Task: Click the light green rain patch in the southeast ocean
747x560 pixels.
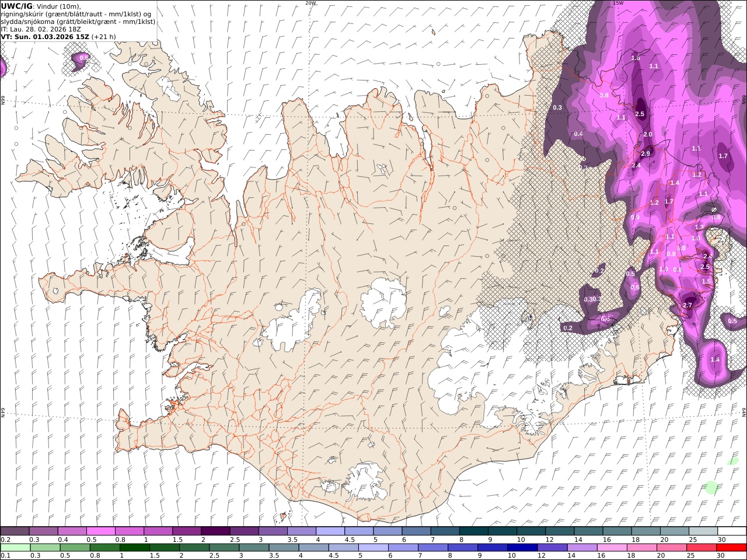Action: 711,487
